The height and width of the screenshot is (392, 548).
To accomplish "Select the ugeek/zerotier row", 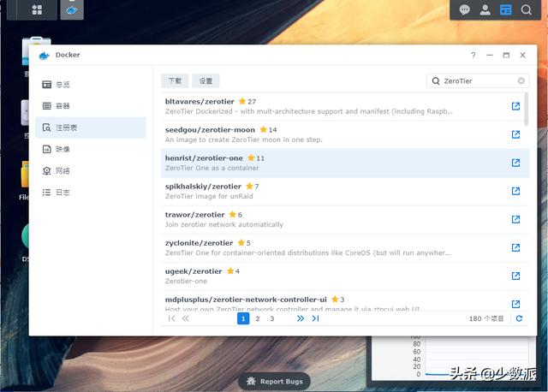I will [x=345, y=276].
